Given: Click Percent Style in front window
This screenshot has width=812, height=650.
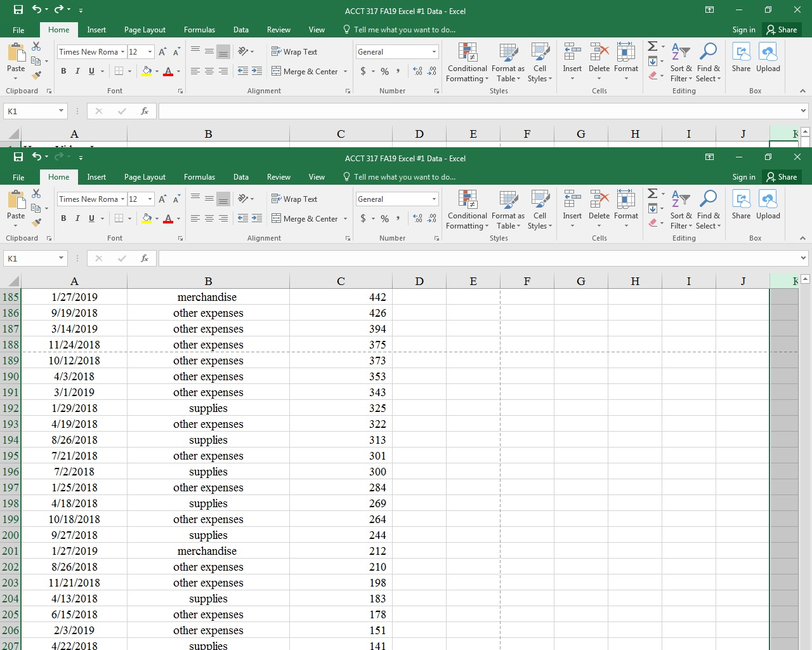Looking at the screenshot, I should tap(384, 218).
